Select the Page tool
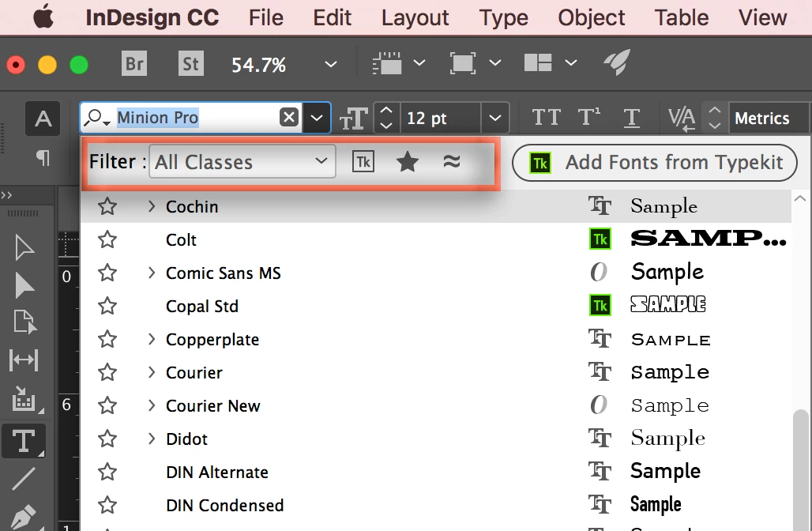Screen dimensions: 812x531 [24, 321]
